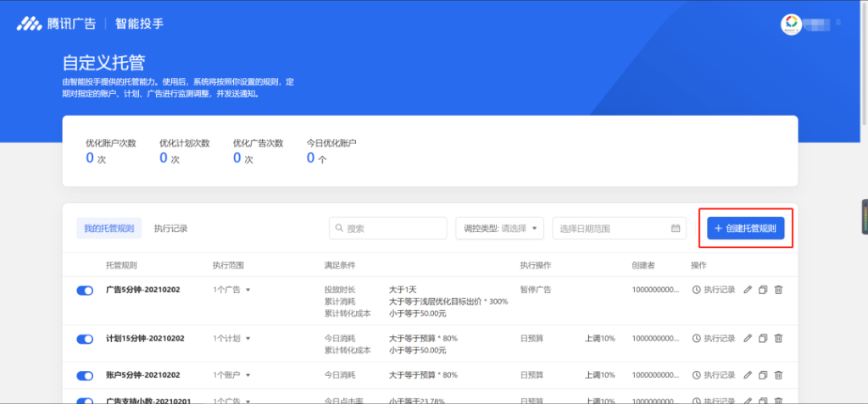Click the user avatar in the header
The height and width of the screenshot is (404, 868).
pyautogui.click(x=791, y=25)
